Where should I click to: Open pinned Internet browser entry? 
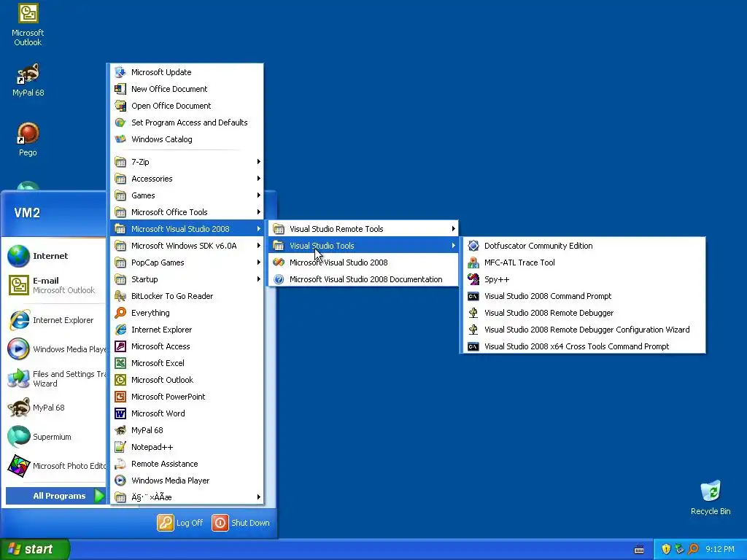tap(56, 256)
